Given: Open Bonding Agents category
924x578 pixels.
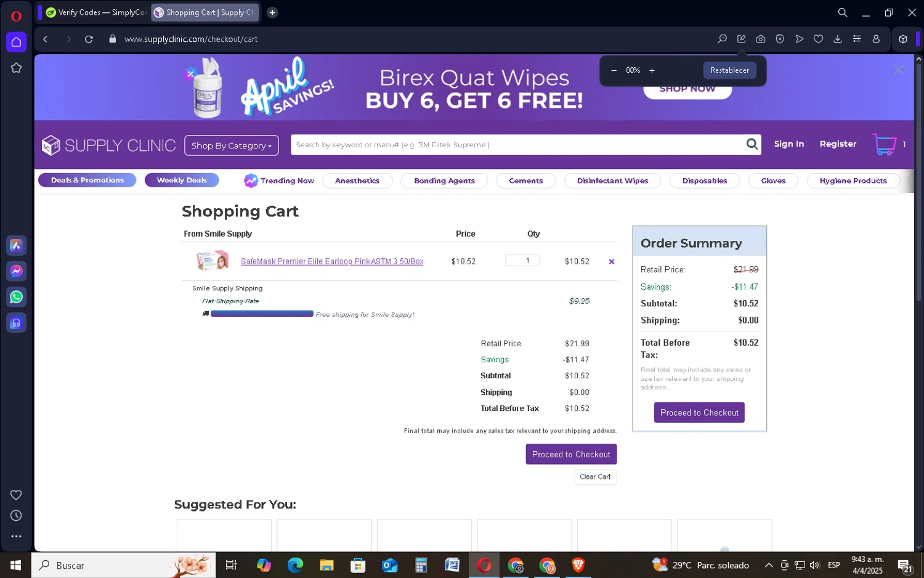Looking at the screenshot, I should [x=444, y=181].
